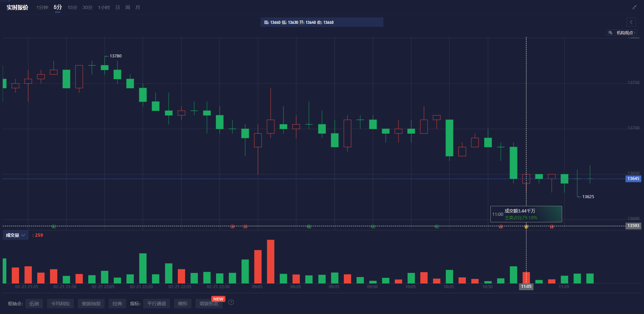This screenshot has width=644, height=314.
Task: Switch to the 15分 timeframe tab
Action: pyautogui.click(x=72, y=7)
